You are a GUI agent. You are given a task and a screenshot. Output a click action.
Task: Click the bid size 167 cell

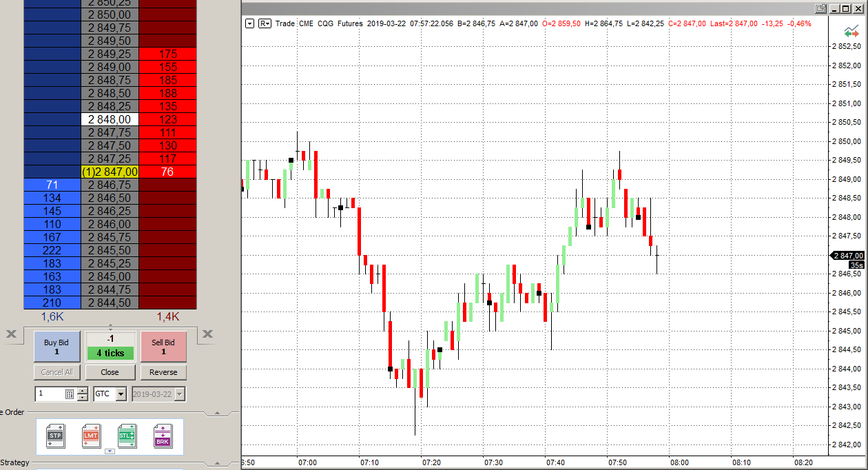[52, 237]
